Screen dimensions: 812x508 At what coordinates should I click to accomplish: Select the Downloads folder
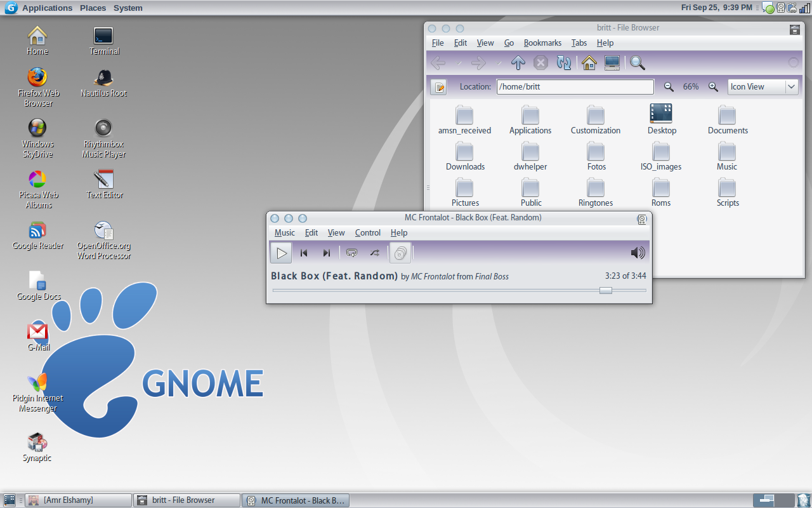(465, 156)
